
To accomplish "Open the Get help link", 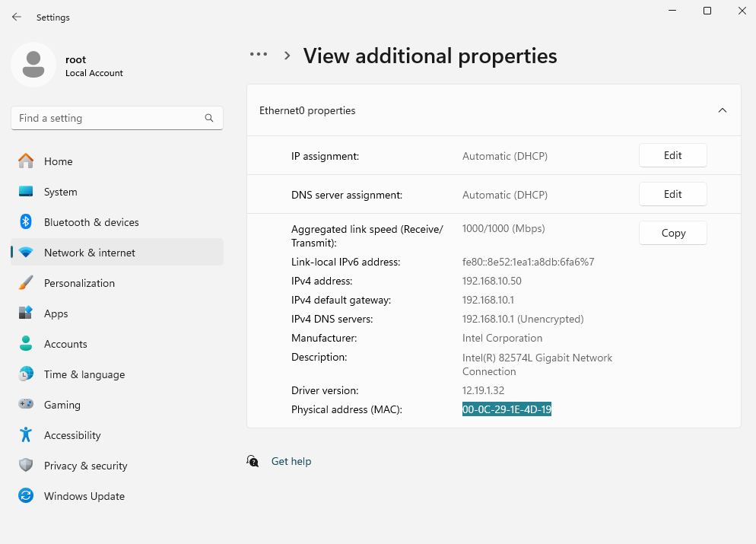I will pos(291,461).
